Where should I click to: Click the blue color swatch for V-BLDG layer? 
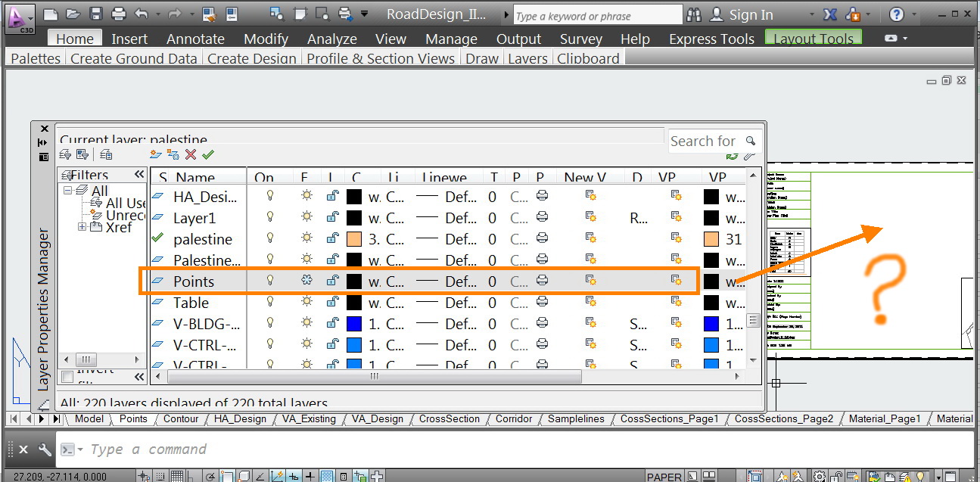[354, 323]
